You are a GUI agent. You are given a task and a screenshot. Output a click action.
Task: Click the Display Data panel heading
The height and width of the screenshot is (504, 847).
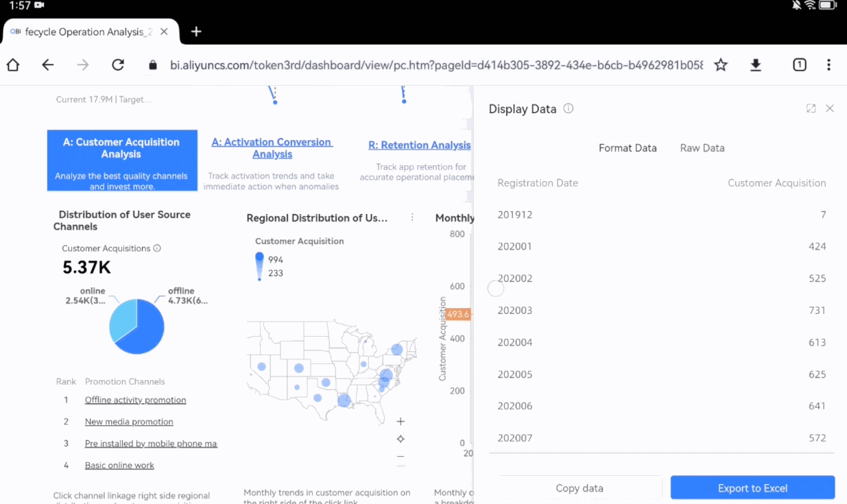[x=522, y=109]
